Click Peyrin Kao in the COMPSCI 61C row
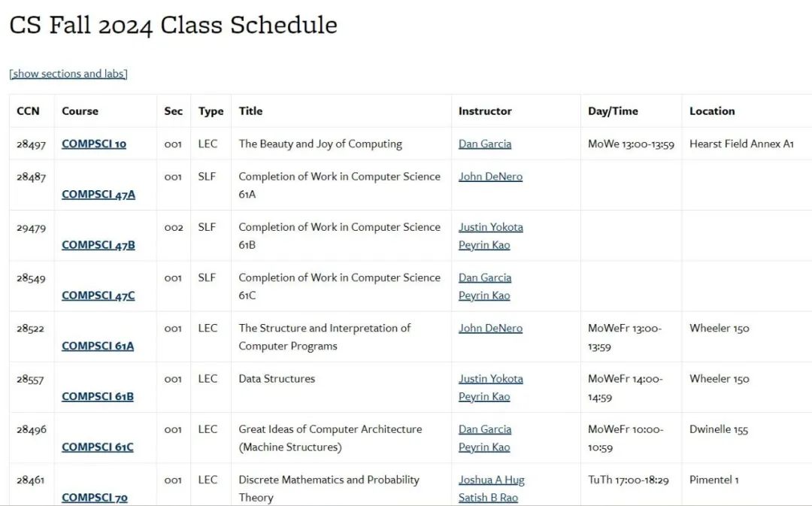Screen dimensions: 812x506 [x=484, y=447]
